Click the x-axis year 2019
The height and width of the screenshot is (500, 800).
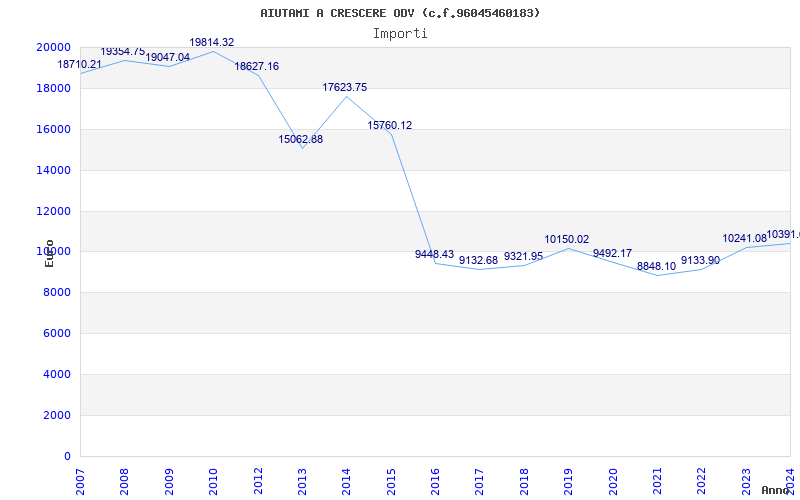569,481
